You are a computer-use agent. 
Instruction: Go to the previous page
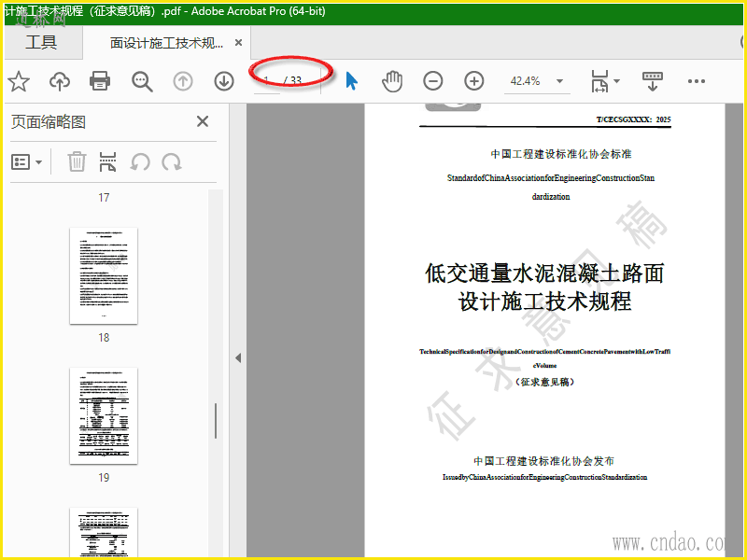click(183, 81)
